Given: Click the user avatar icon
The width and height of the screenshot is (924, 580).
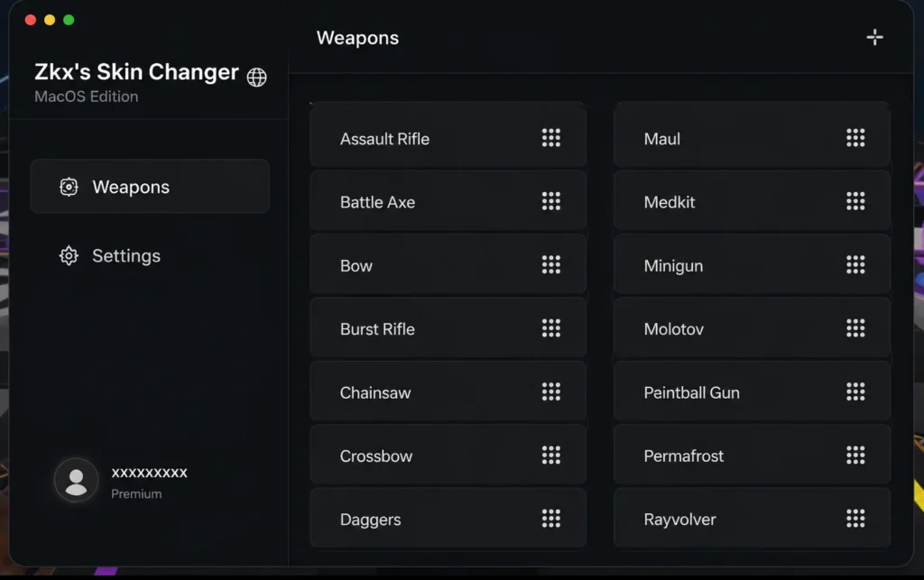Looking at the screenshot, I should coord(76,481).
